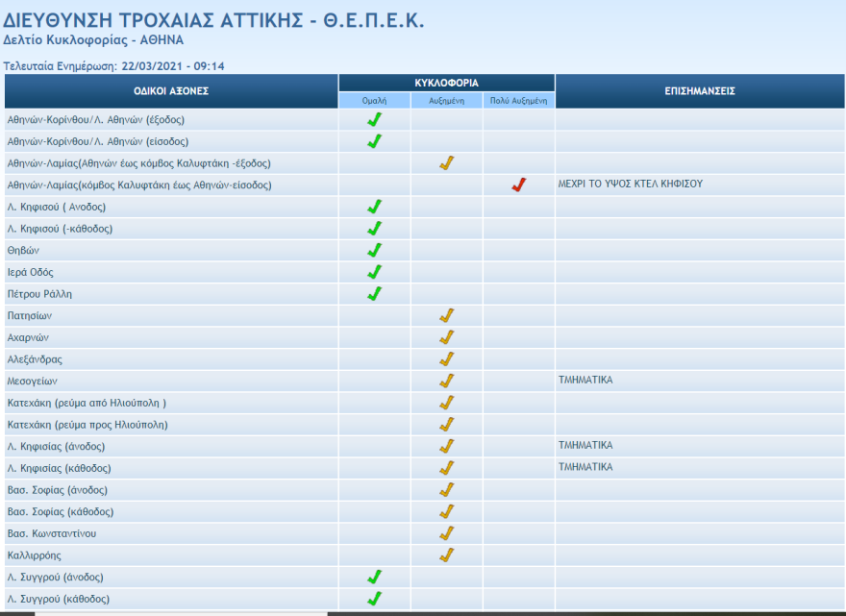Click yellow checkmark in Πατησίων row
This screenshot has height=616, width=846.
pos(447,316)
